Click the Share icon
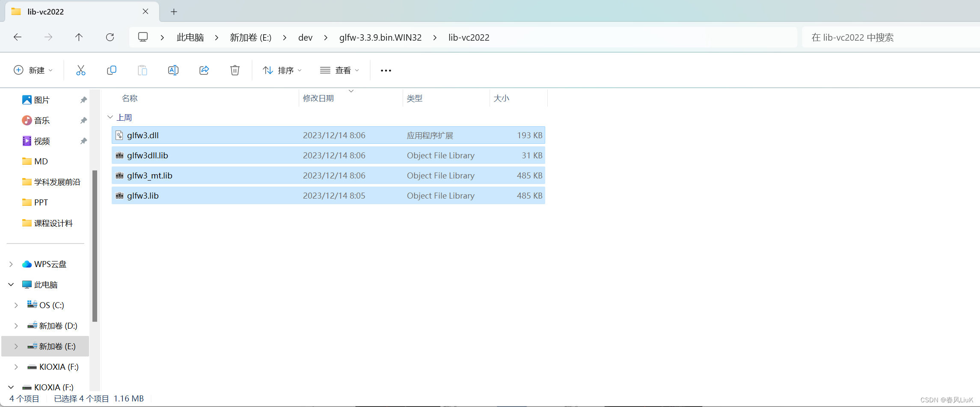Viewport: 980px width, 407px height. 204,70
